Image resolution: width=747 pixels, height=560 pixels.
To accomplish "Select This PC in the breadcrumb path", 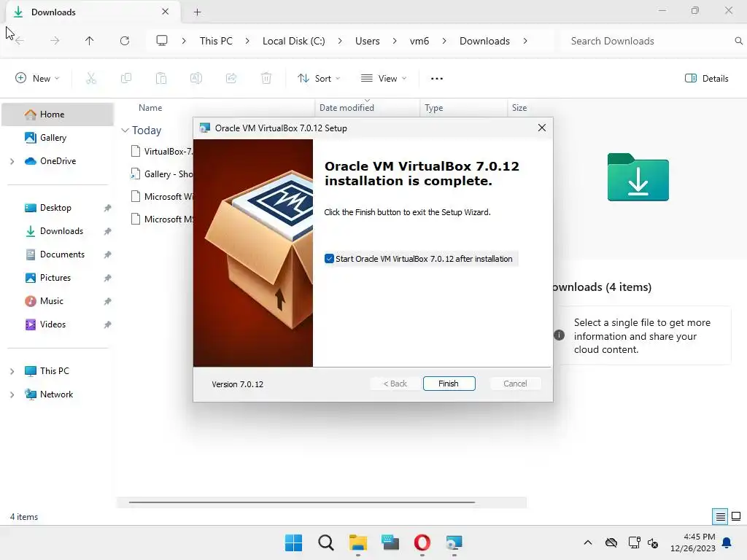I will 216,41.
